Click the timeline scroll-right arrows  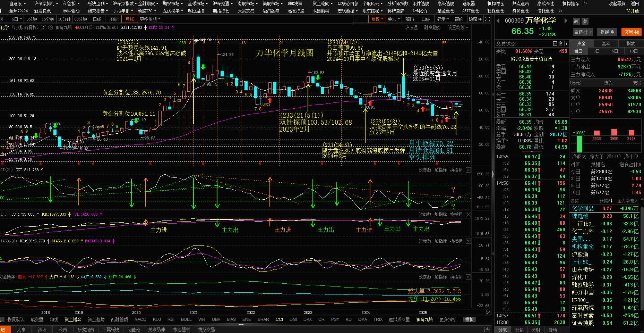pos(489,313)
